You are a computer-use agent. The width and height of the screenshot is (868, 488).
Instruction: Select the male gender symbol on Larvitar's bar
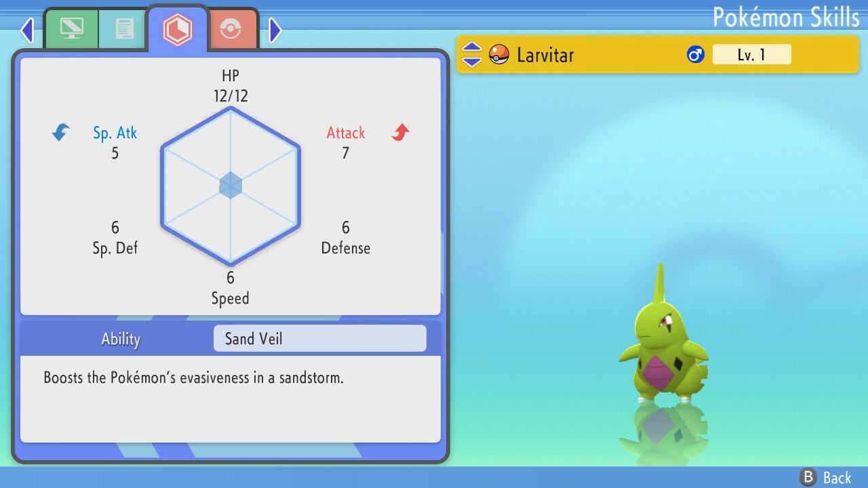(694, 54)
